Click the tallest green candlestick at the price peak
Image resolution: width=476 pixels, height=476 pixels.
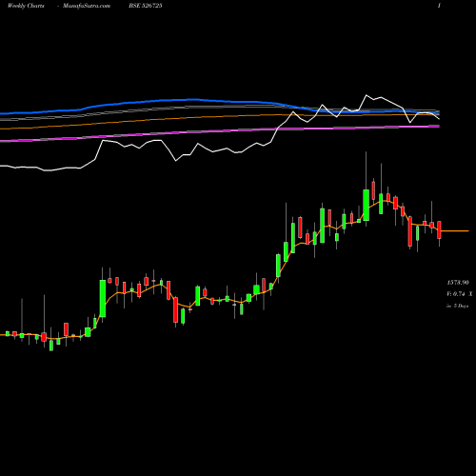click(366, 205)
